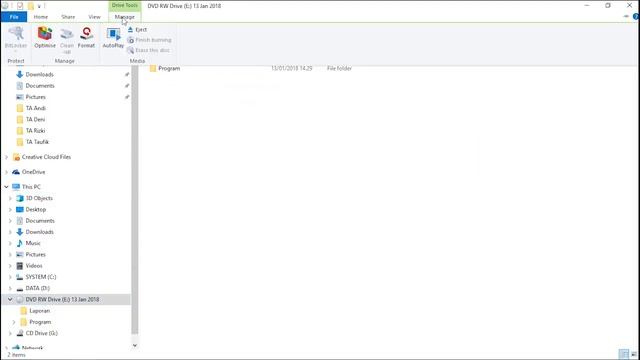Click the Finish burning option
The image size is (640, 360).
pos(149,40)
